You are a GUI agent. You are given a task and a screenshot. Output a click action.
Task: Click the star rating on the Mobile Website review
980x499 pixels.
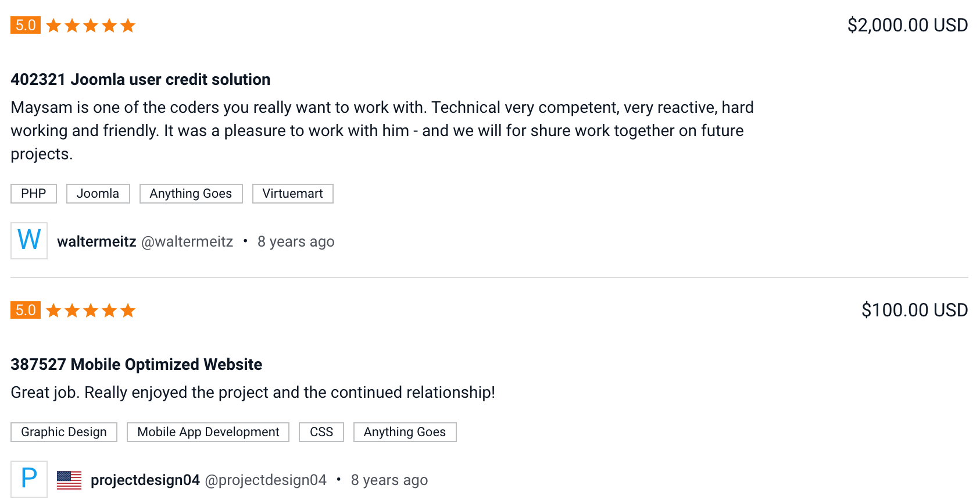91,311
